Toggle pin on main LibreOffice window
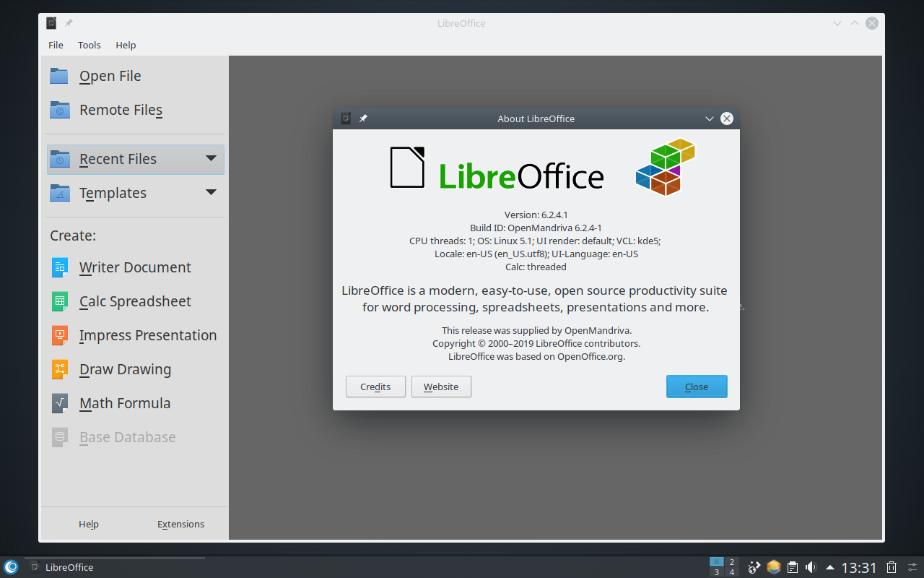Image resolution: width=924 pixels, height=578 pixels. click(x=69, y=23)
